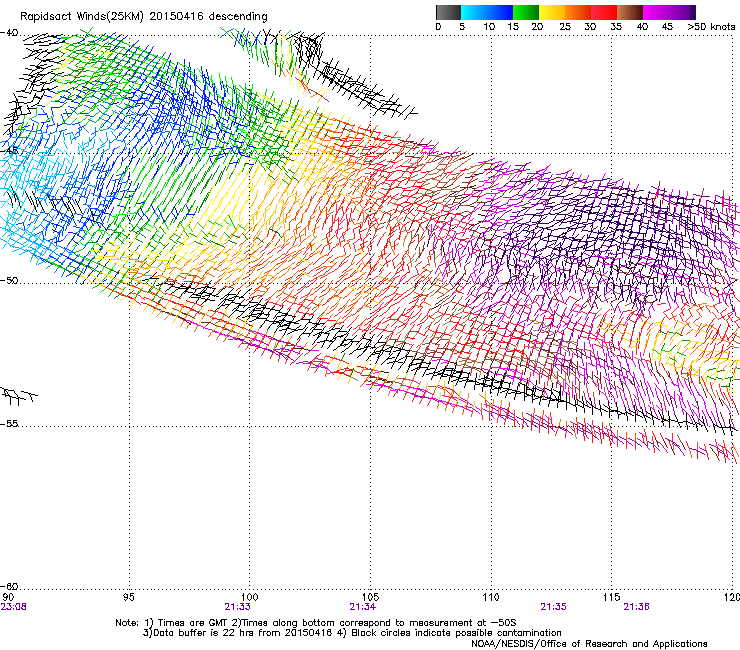740x650 pixels.
Task: Select the orange 25-30 knots legend segment
Action: coord(578,12)
